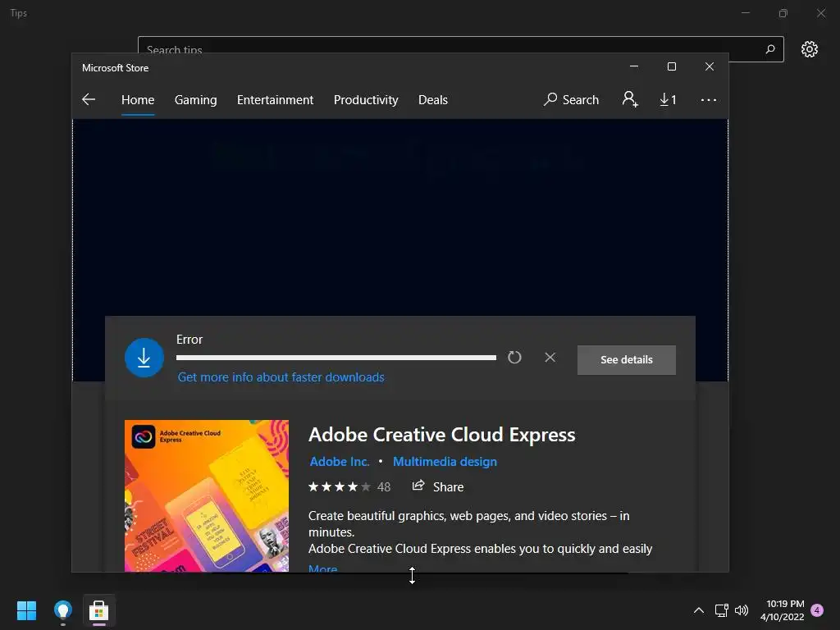This screenshot has width=840, height=630.
Task: Close the Tips window
Action: coord(820,13)
